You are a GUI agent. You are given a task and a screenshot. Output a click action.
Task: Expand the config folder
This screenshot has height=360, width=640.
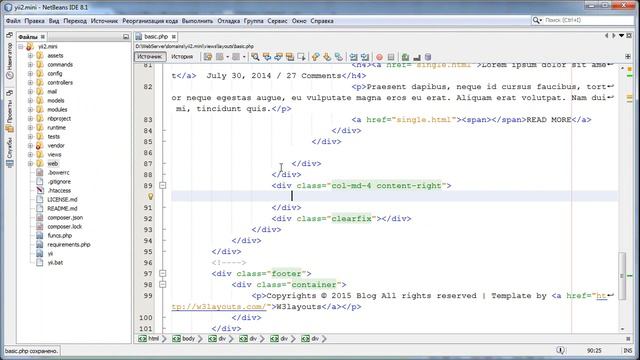(30, 73)
